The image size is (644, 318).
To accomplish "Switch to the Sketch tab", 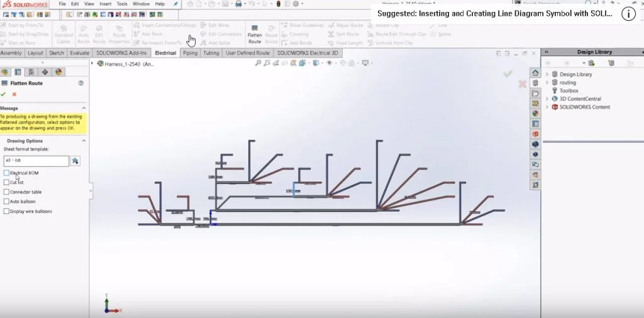I will 57,53.
